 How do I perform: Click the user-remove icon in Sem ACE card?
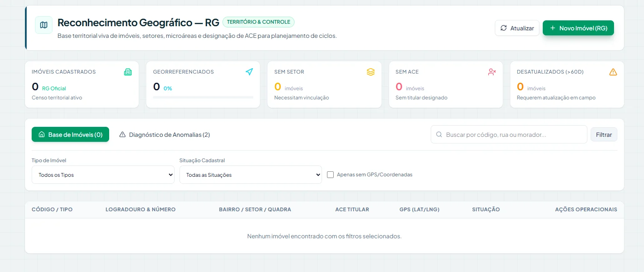(492, 72)
